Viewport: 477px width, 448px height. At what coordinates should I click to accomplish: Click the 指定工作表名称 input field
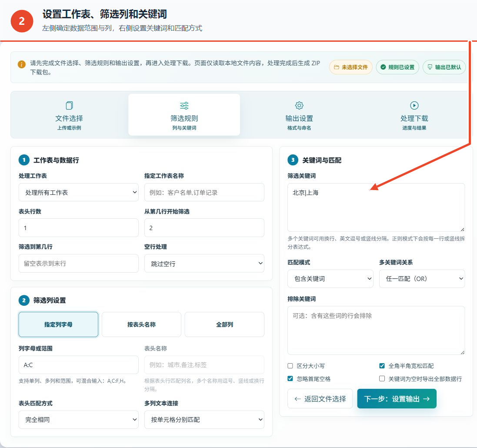pyautogui.click(x=204, y=192)
